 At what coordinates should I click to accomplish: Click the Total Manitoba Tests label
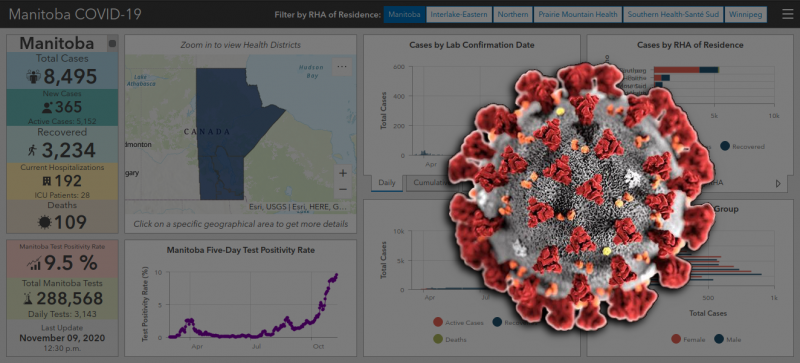point(62,283)
